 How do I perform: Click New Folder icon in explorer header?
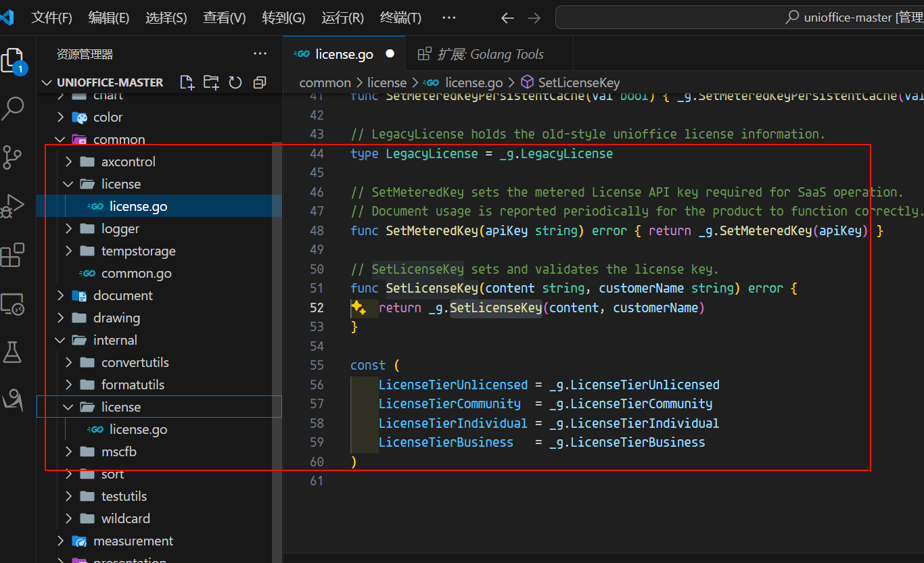211,82
